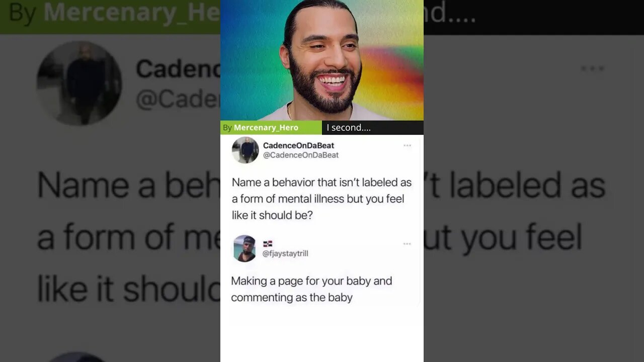Click fjaystaytrill's round profile avatar
Viewport: 644px width, 362px height.
(245, 248)
